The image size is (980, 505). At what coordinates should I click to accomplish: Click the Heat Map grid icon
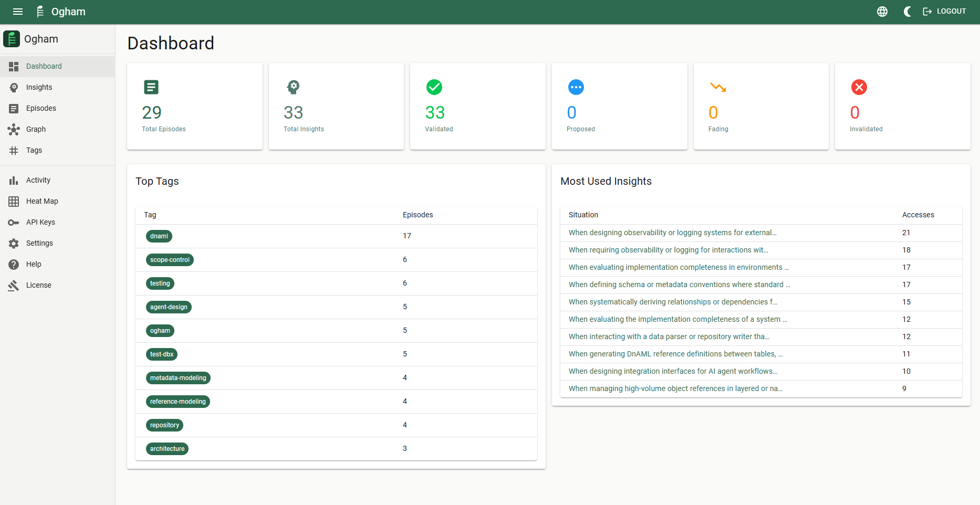[x=14, y=201]
